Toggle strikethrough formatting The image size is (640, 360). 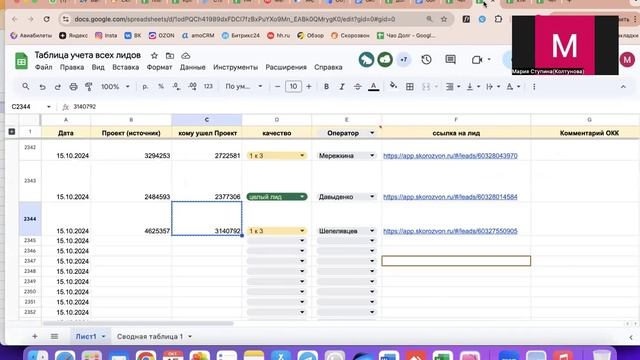click(358, 87)
